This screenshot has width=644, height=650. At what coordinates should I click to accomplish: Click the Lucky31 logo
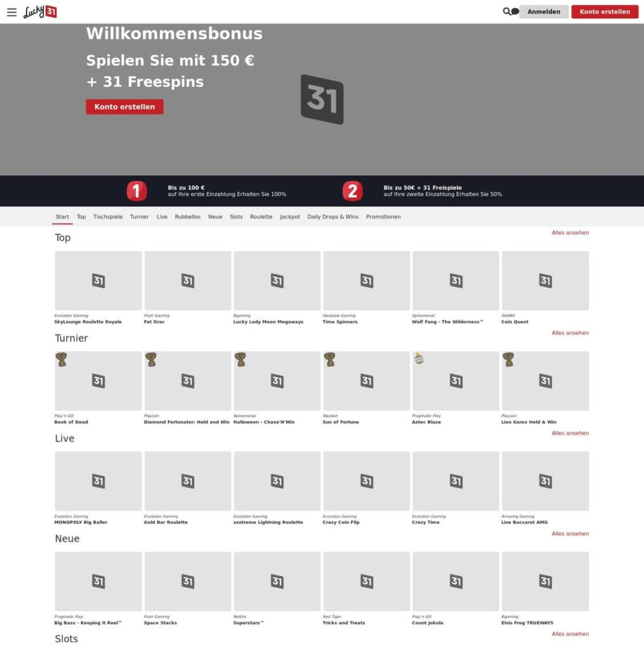pos(40,11)
